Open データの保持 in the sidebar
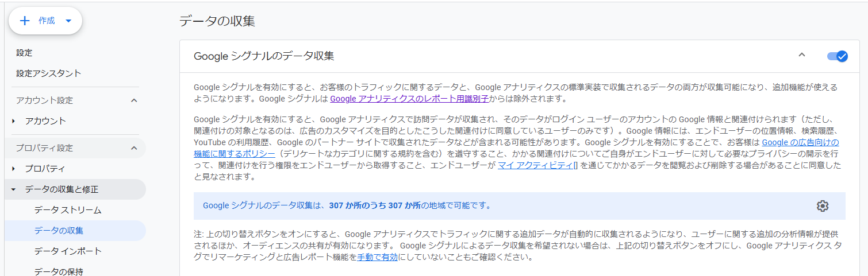This screenshot has height=276, width=868. point(59,271)
